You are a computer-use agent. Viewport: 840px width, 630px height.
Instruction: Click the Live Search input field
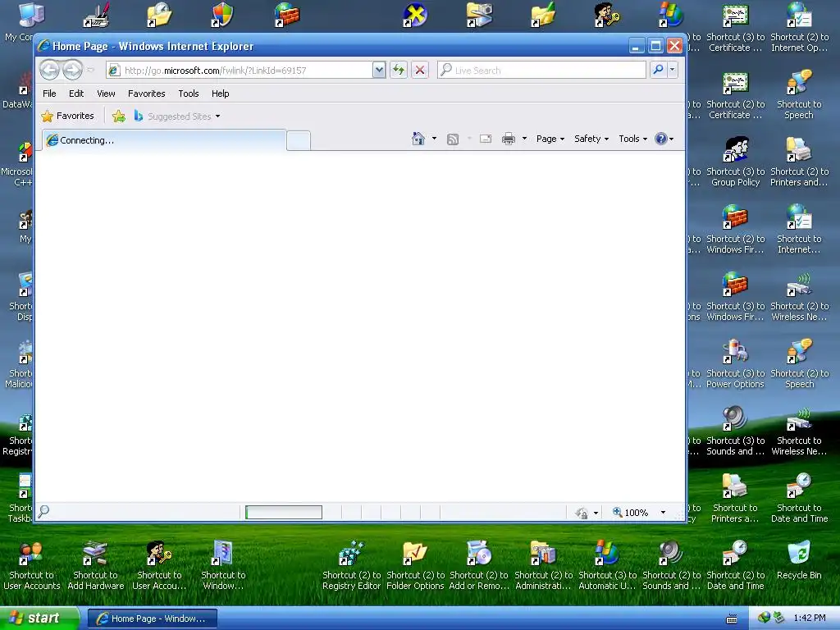tap(542, 71)
